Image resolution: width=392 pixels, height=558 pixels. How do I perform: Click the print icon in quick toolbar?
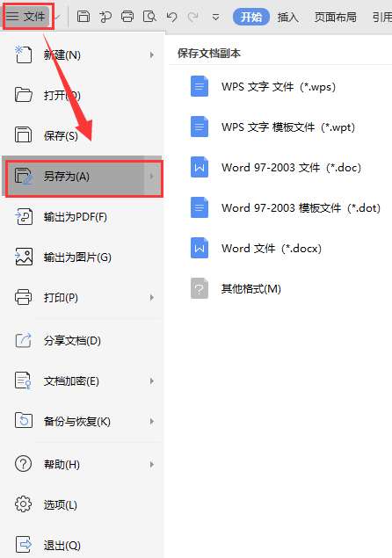pos(127,17)
